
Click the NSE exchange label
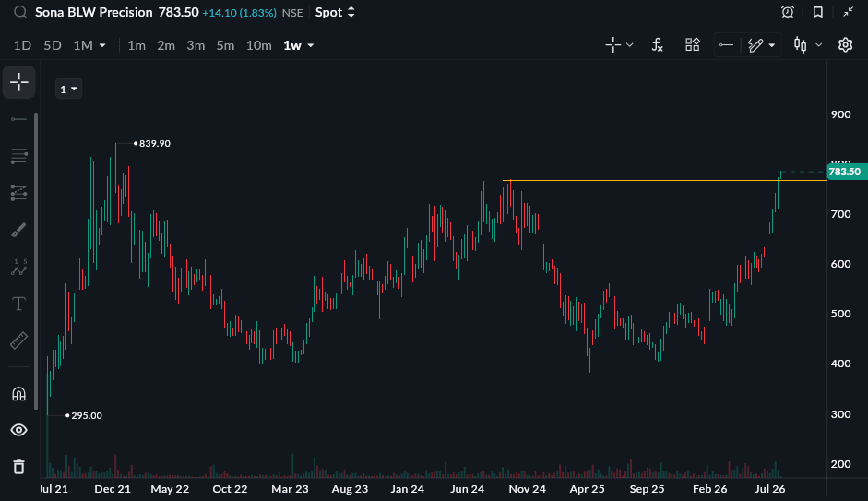292,13
